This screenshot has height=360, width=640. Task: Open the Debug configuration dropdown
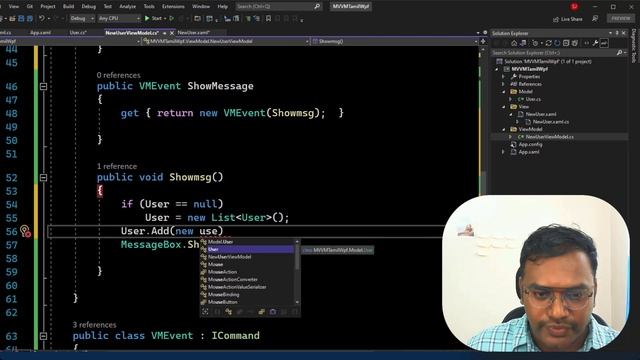[82, 18]
